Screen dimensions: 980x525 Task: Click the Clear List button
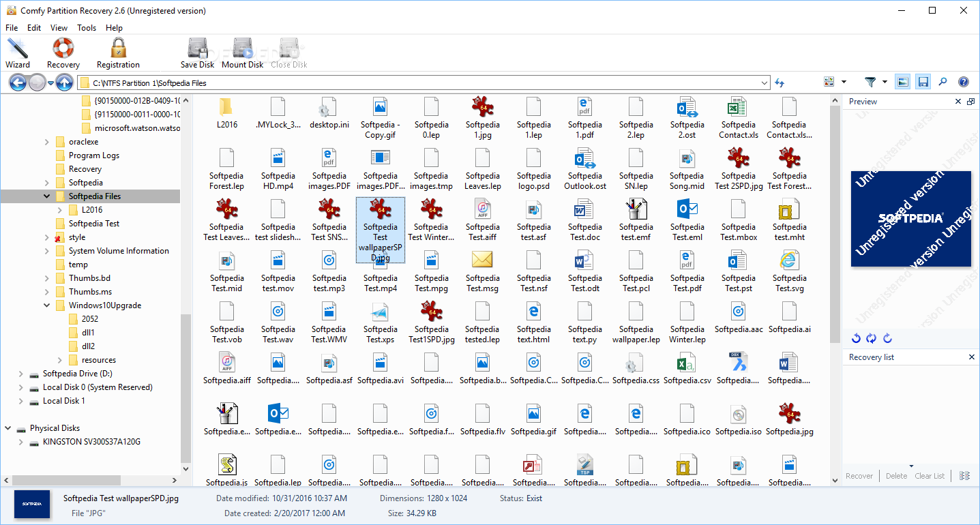point(930,476)
